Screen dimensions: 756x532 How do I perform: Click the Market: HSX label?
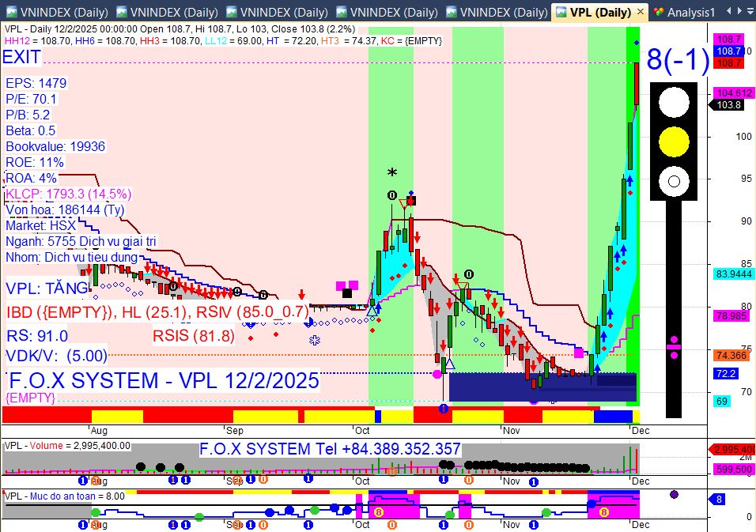point(41,225)
